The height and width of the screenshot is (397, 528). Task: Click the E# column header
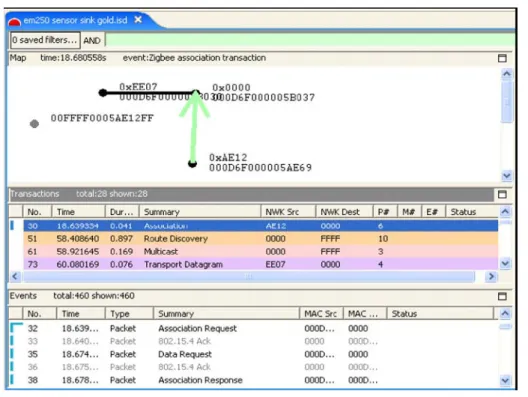point(434,212)
